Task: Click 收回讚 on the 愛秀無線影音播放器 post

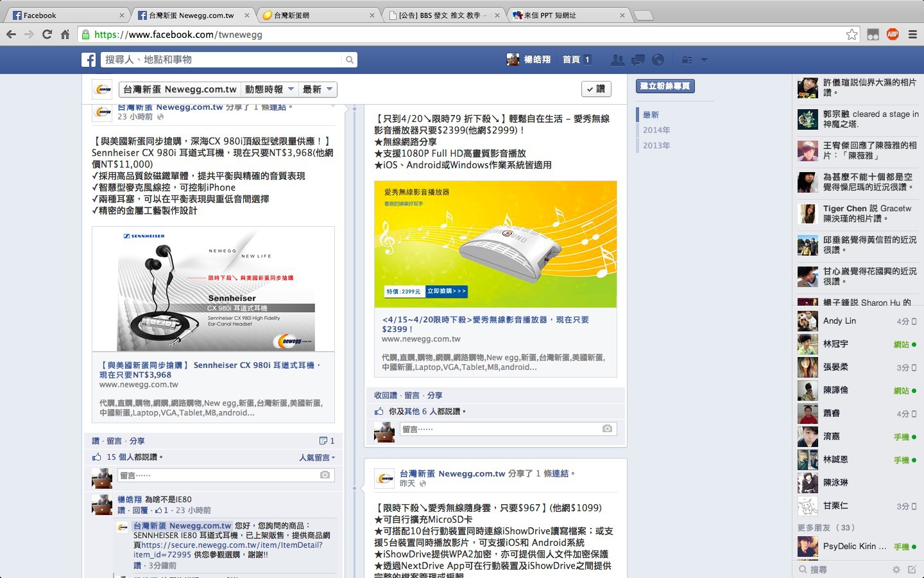Action: coord(386,395)
